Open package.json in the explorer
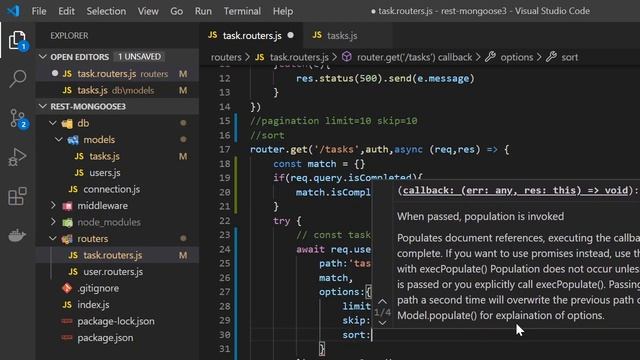Image resolution: width=640 pixels, height=360 pixels. [117, 338]
